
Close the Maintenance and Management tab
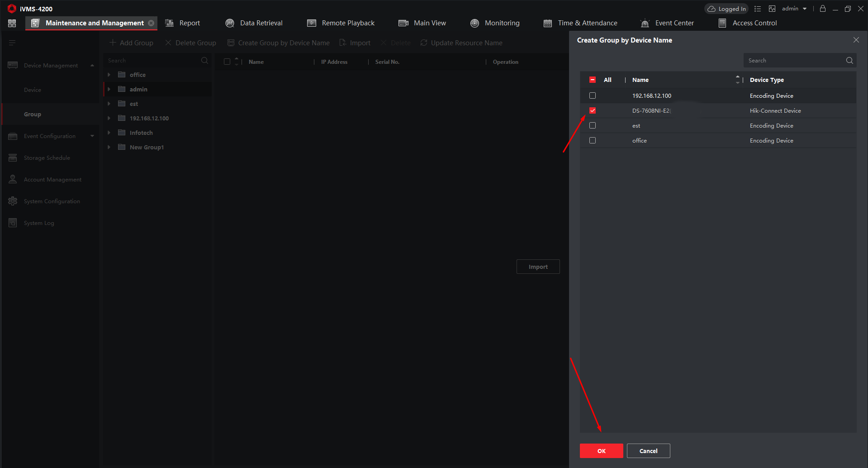pyautogui.click(x=151, y=23)
